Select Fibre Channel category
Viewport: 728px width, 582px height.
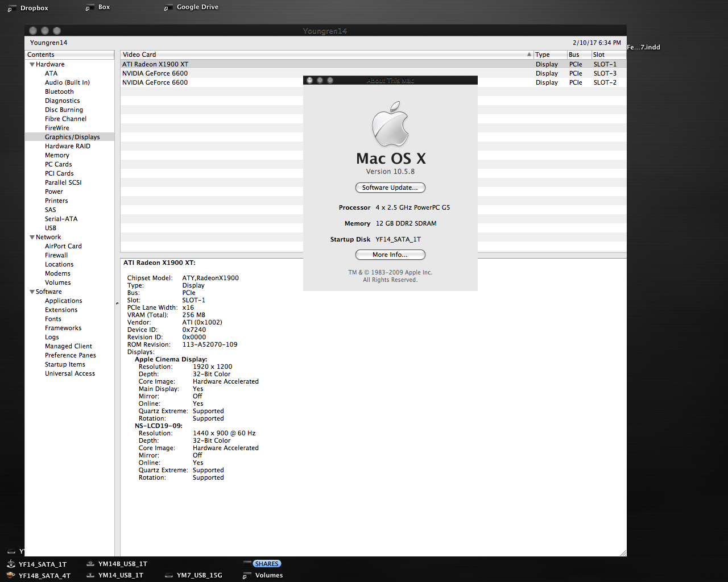[x=66, y=119]
